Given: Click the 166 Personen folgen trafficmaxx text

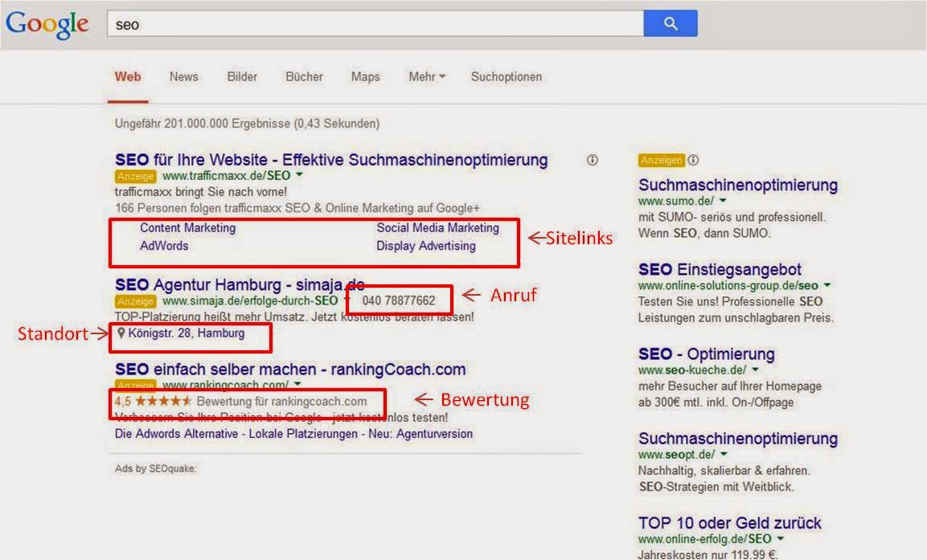Looking at the screenshot, I should pyautogui.click(x=297, y=208).
